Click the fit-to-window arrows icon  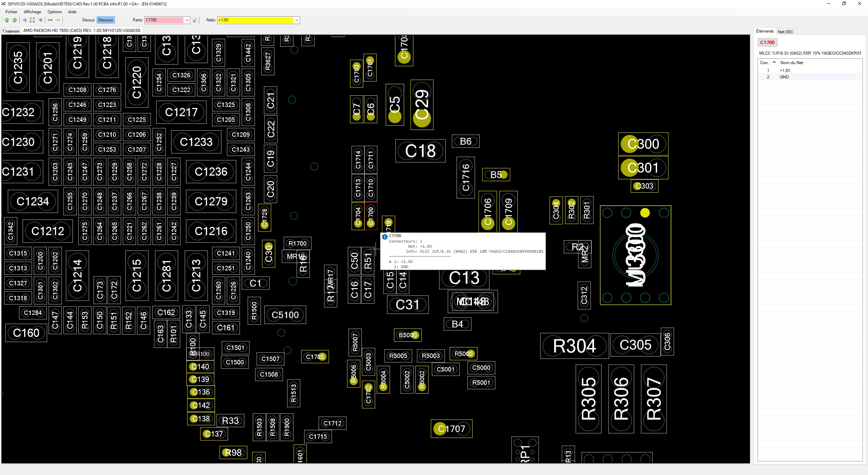coord(32,20)
